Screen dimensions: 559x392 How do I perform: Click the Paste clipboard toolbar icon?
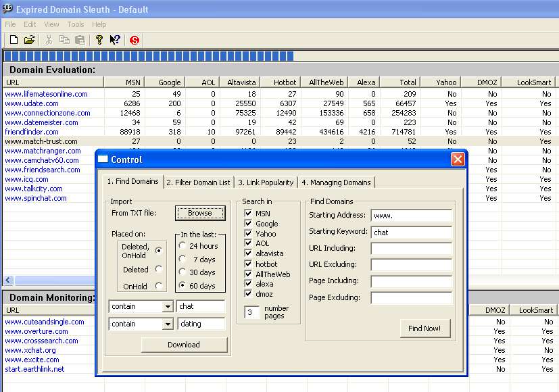[x=80, y=41]
